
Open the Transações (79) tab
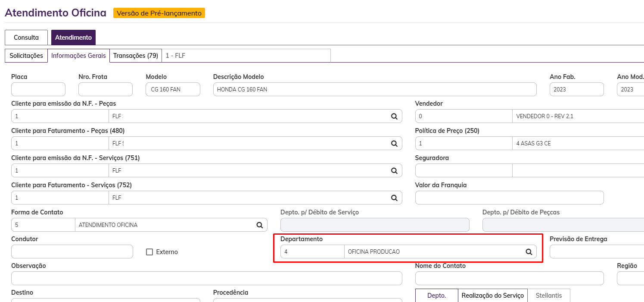135,56
